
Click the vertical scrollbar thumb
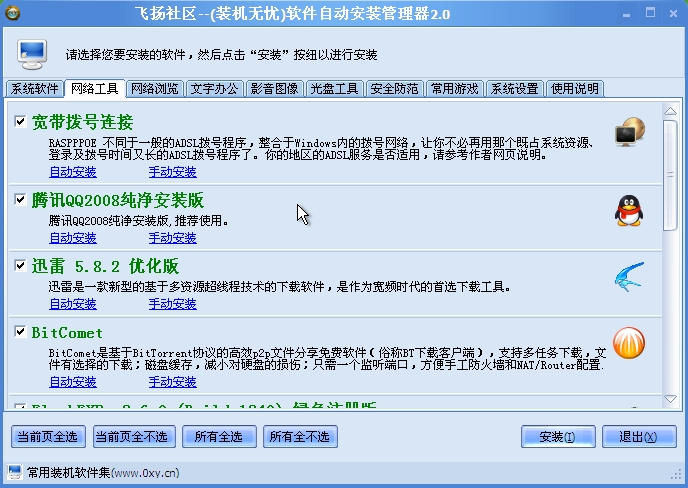[x=670, y=175]
